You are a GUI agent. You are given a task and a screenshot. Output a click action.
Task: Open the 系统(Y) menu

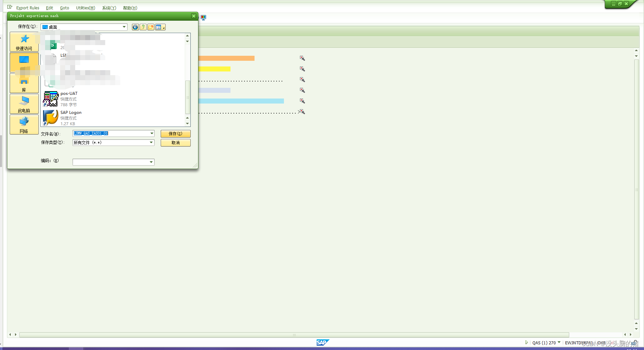(x=109, y=8)
